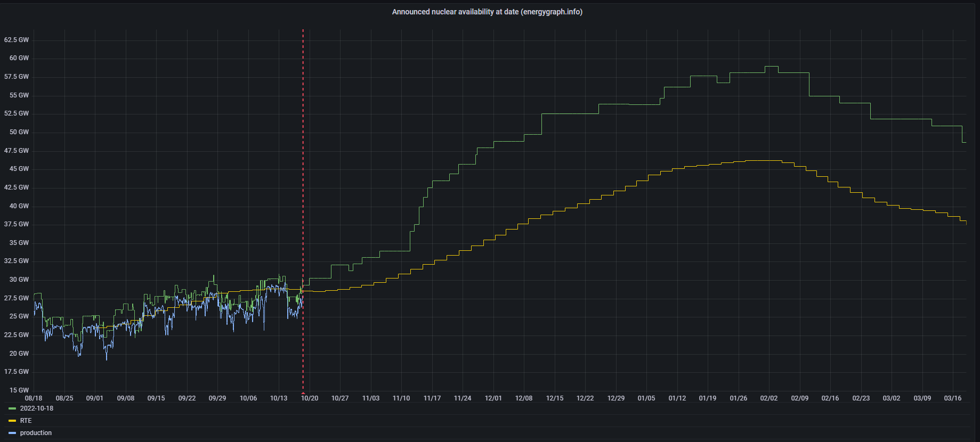Click the 27.5 GW y-axis label
The image size is (980, 442).
17,298
